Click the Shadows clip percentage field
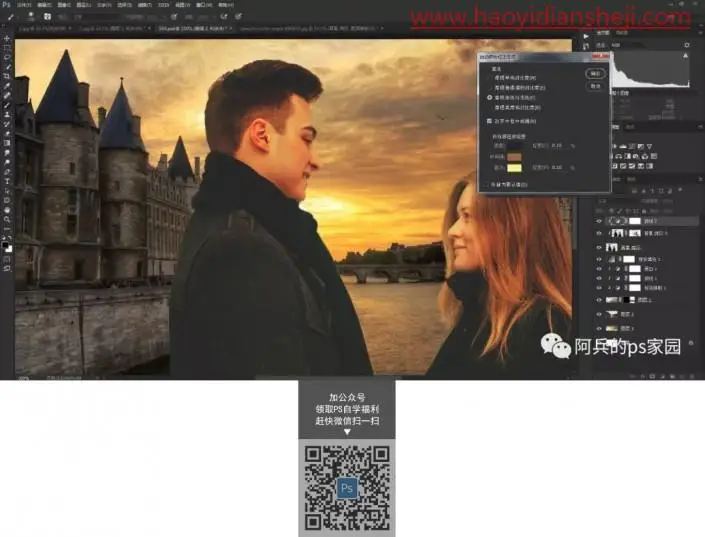Screen dimensions: 705x537 (558, 146)
